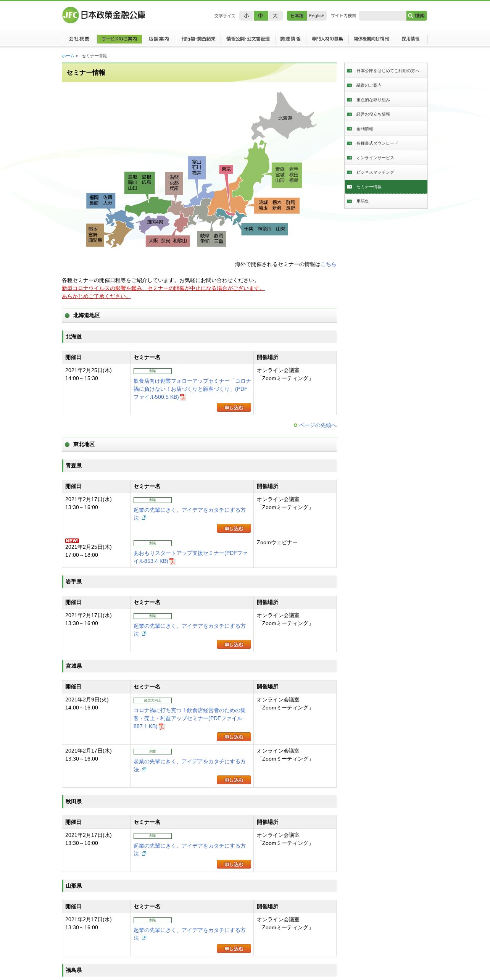Screen dimensions: 490x980
Task: Click the 富山 石川 福井 map label
Action: click(197, 168)
